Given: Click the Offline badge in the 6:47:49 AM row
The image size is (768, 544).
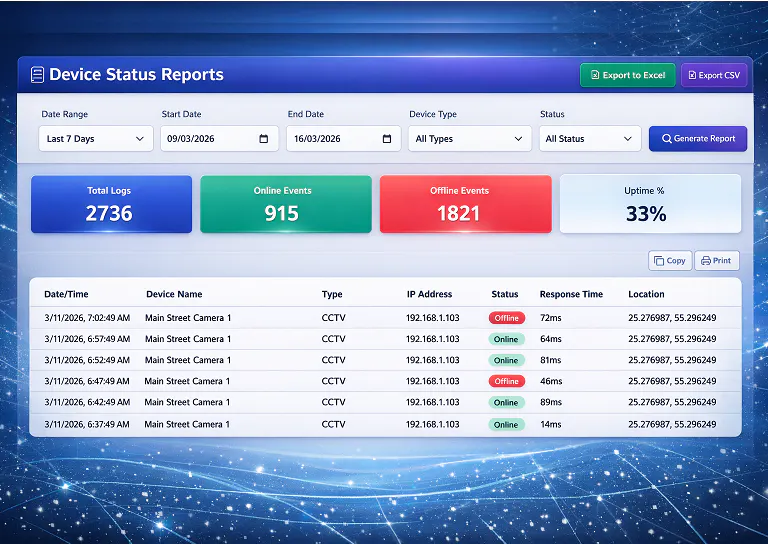Looking at the screenshot, I should coord(506,381).
